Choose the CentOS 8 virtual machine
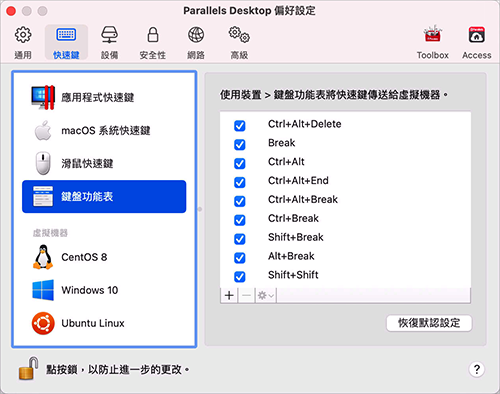500x394 pixels. tap(104, 257)
